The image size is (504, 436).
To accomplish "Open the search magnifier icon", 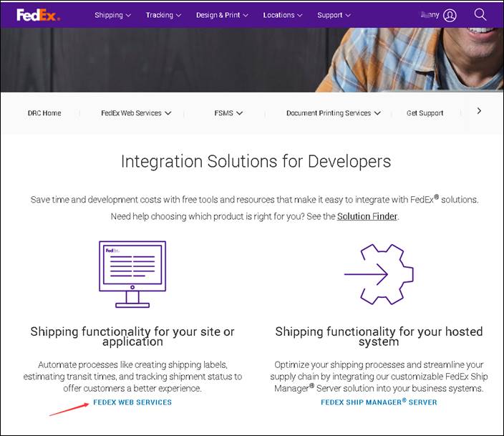I will tap(480, 14).
